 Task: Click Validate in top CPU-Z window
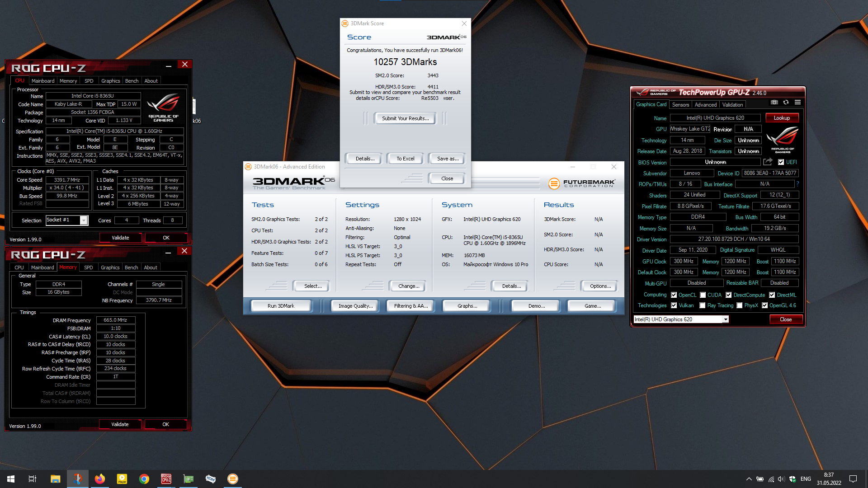[x=120, y=238]
